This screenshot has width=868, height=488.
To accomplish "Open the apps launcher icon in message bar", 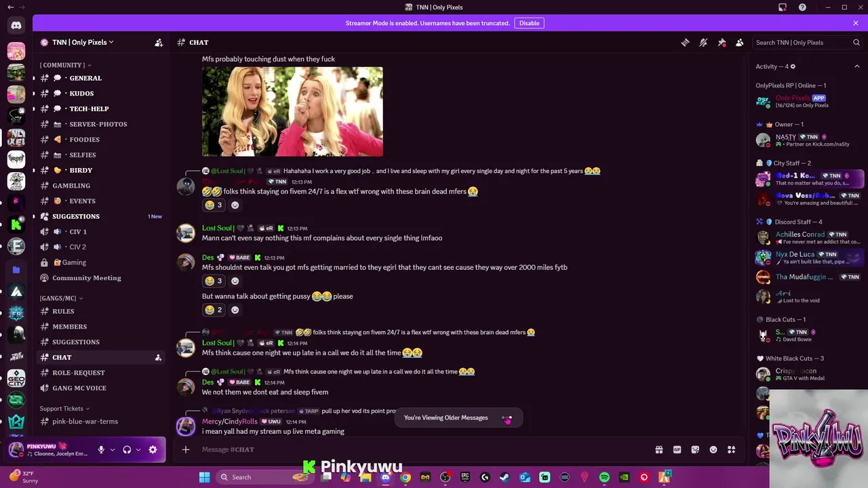I will pyautogui.click(x=731, y=449).
